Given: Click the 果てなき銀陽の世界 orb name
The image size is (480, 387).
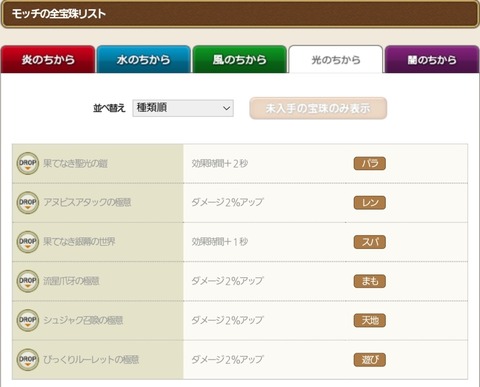Looking at the screenshot, I should point(79,242).
